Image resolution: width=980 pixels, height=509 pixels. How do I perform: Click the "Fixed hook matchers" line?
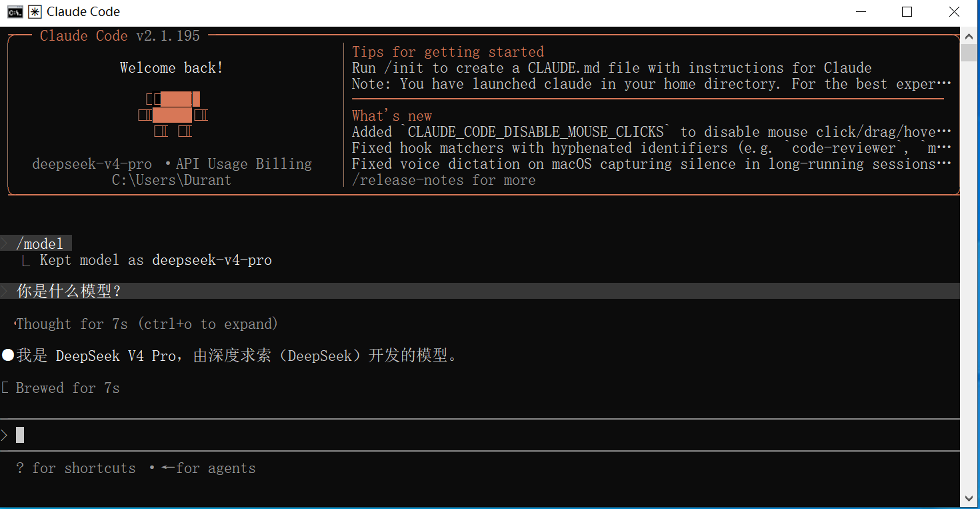pyautogui.click(x=651, y=148)
